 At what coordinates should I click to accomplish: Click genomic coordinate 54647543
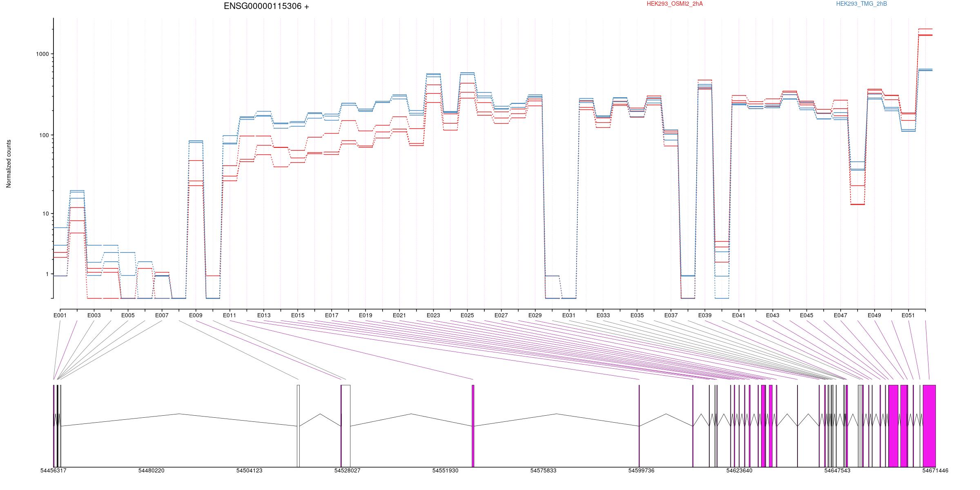click(837, 470)
